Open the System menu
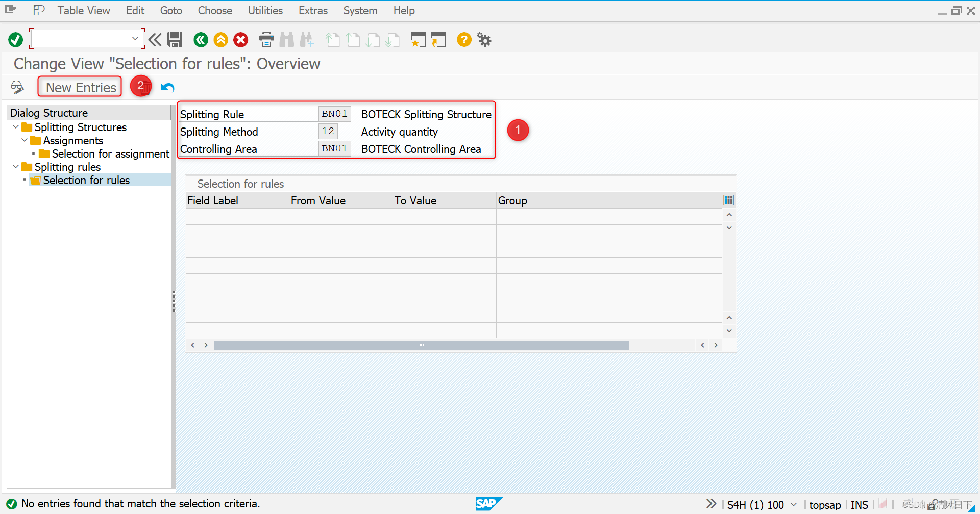 click(360, 10)
